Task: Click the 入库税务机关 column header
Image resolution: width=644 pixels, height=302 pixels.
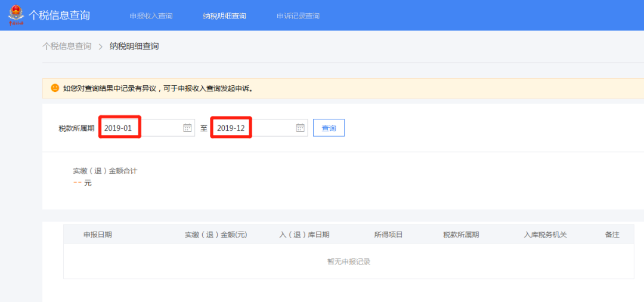Action: (546, 235)
